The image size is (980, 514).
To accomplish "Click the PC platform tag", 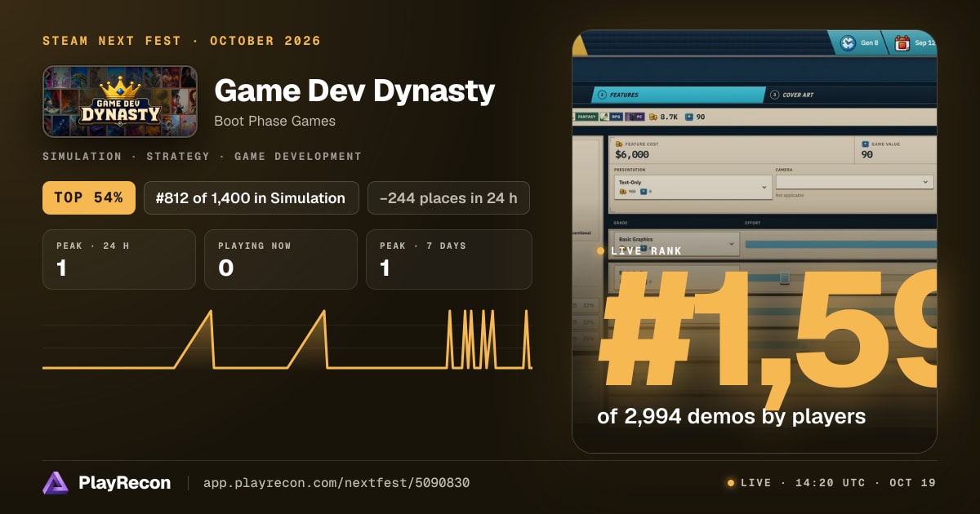I will [635, 117].
